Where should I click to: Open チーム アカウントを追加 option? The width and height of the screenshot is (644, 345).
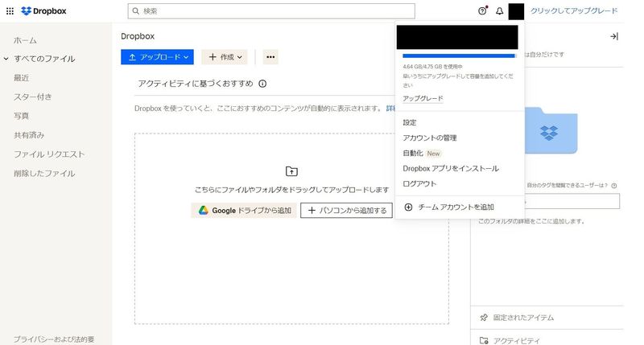pos(456,207)
